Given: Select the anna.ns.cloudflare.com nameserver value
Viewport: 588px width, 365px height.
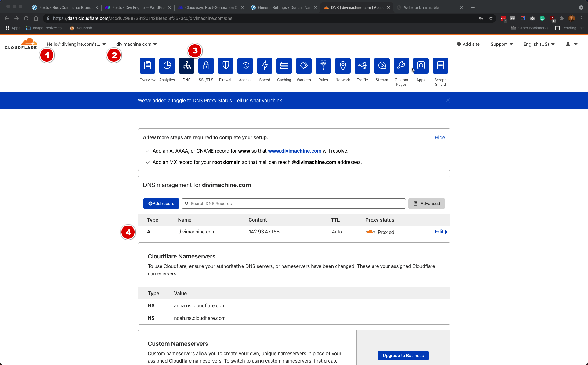Looking at the screenshot, I should (200, 306).
